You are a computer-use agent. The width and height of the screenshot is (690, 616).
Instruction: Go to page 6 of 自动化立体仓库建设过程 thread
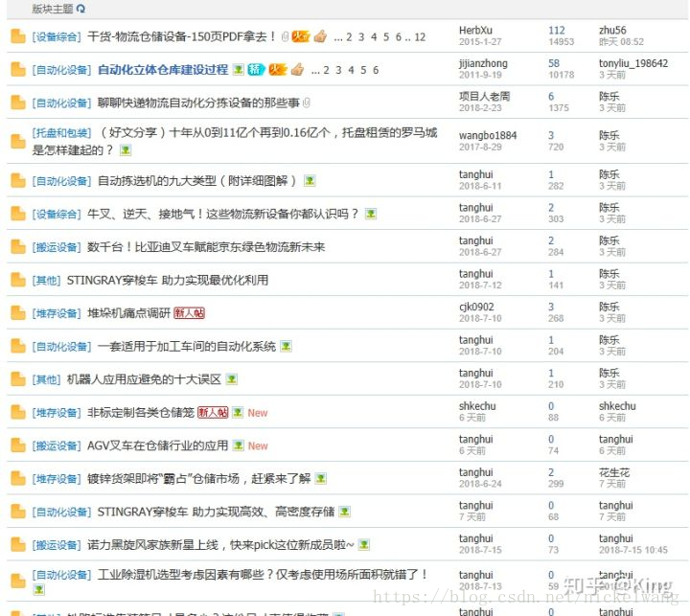(x=376, y=70)
